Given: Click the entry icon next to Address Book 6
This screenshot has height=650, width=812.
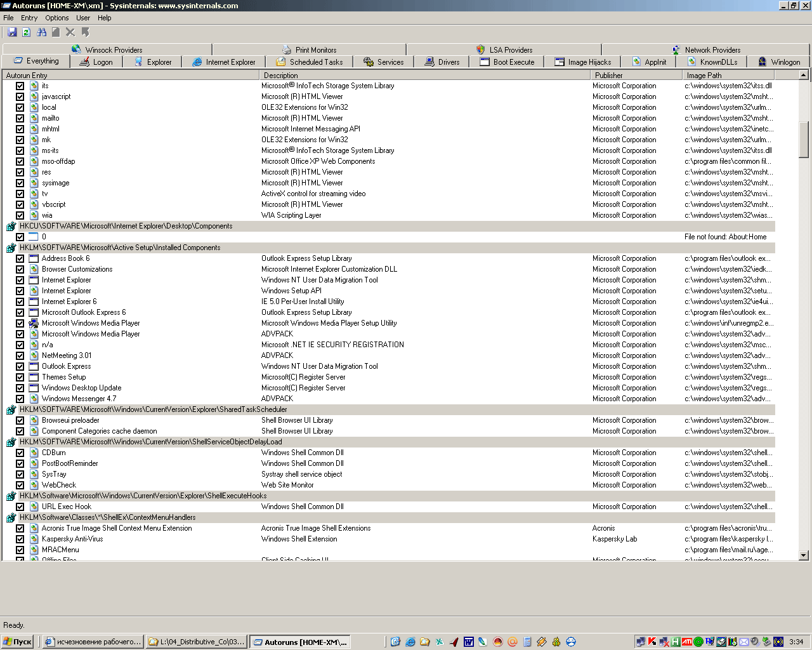Looking at the screenshot, I should click(x=34, y=259).
